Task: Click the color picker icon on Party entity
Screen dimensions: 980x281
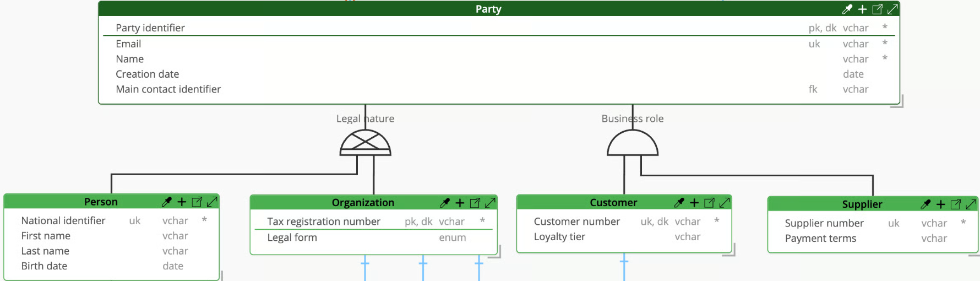Action: coord(847,9)
